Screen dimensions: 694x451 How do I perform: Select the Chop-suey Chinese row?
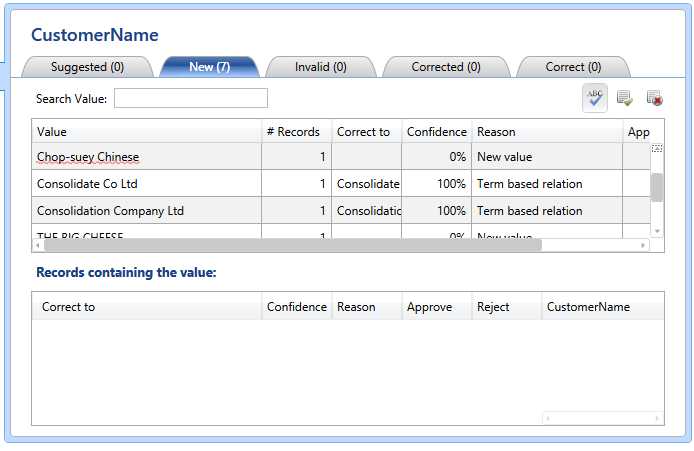pos(88,157)
